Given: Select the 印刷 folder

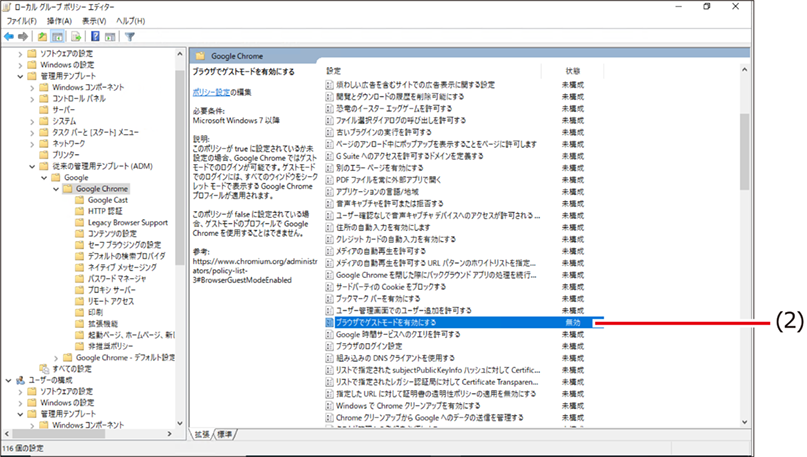Looking at the screenshot, I should 95,312.
